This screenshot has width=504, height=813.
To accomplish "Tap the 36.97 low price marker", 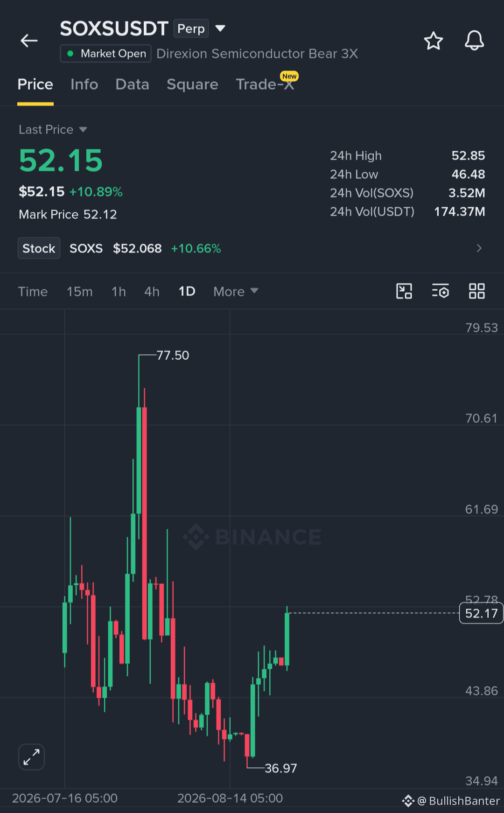I will coord(280,768).
